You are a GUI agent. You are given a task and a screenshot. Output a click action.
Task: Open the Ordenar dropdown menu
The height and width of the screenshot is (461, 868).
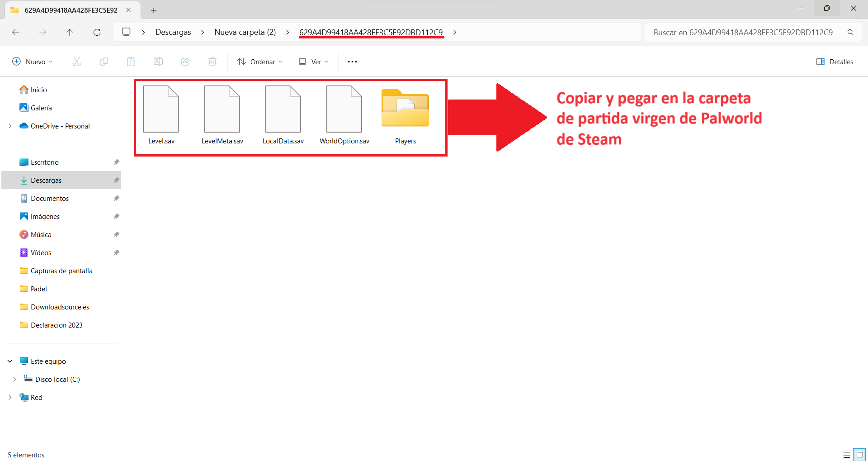[x=259, y=62]
